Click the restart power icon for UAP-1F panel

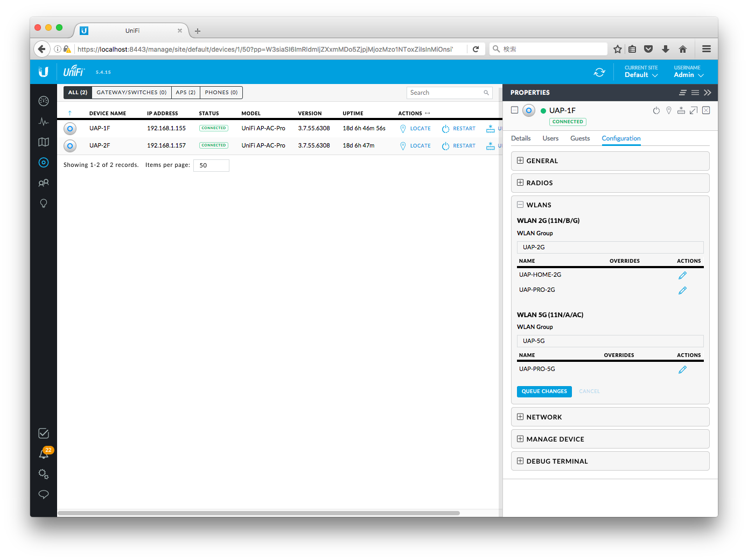(656, 110)
